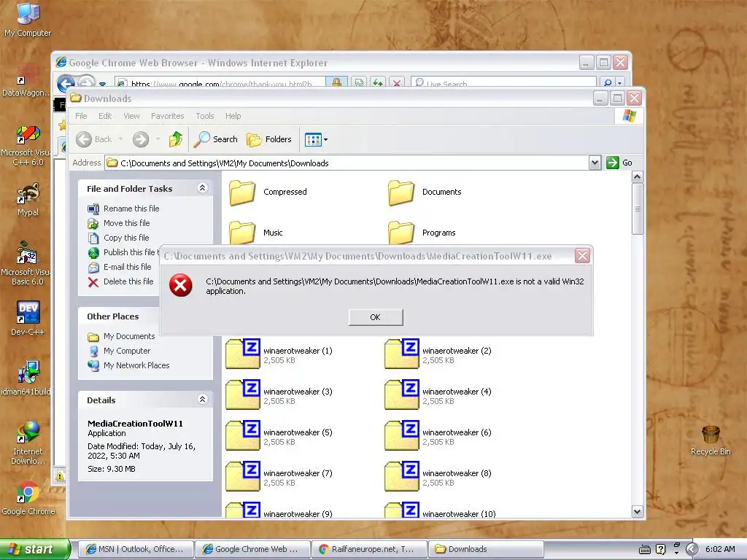Open the View menu in Downloads

pyautogui.click(x=131, y=116)
